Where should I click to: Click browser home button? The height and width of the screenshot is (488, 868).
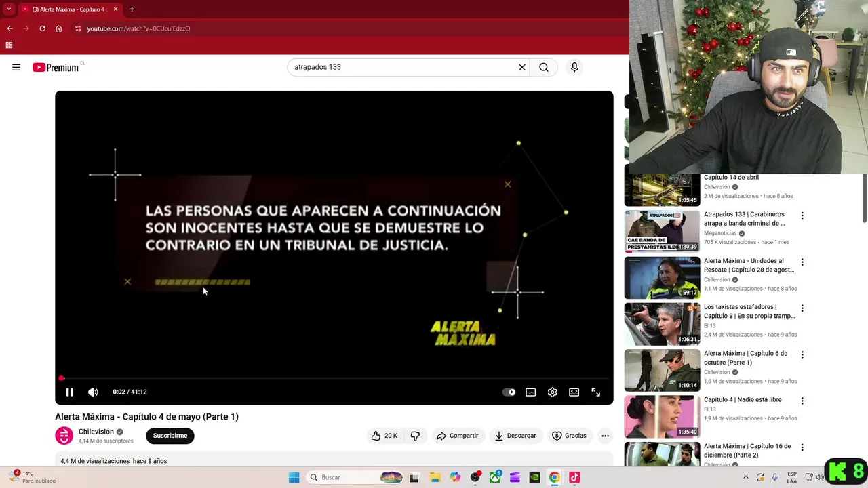[58, 28]
